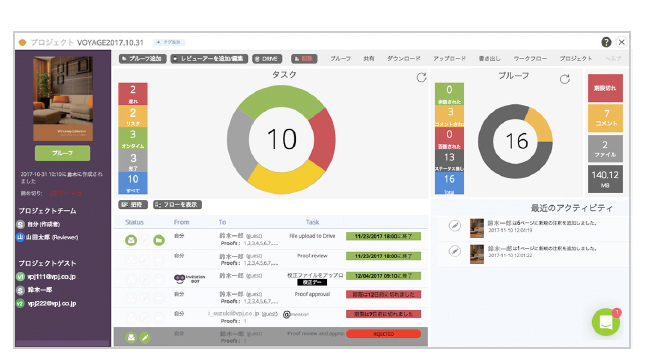Open the ダウンロード menu
The height and width of the screenshot is (360, 646).
tap(404, 58)
